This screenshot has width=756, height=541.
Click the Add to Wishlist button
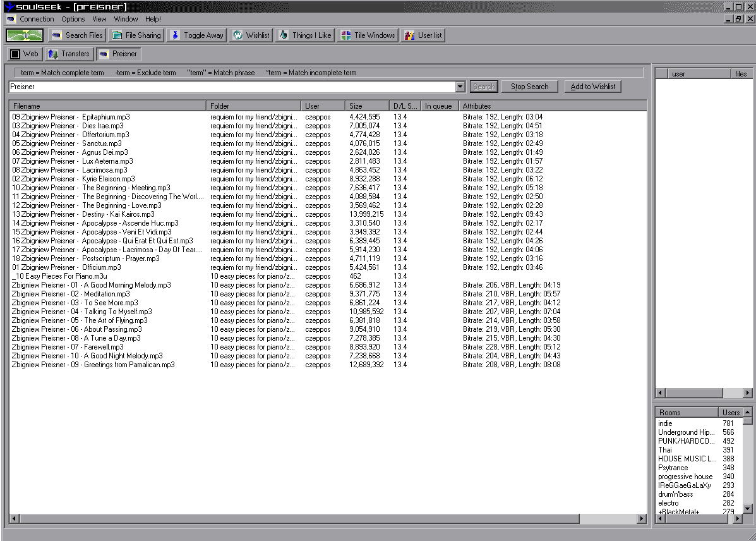click(x=592, y=87)
